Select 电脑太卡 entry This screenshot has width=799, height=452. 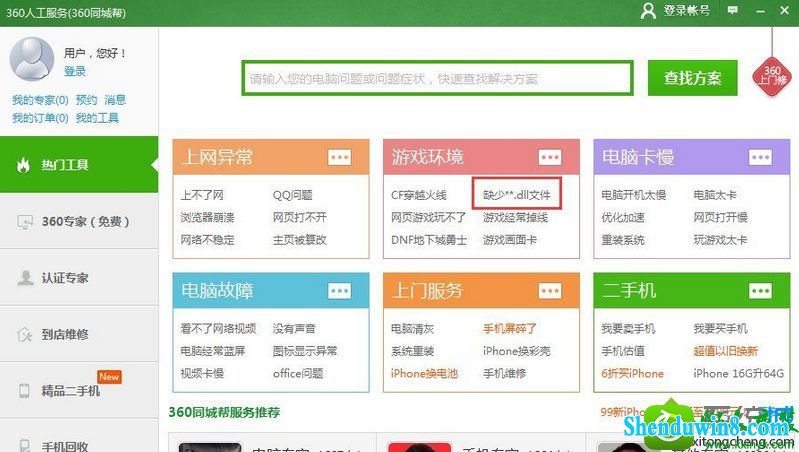click(715, 195)
